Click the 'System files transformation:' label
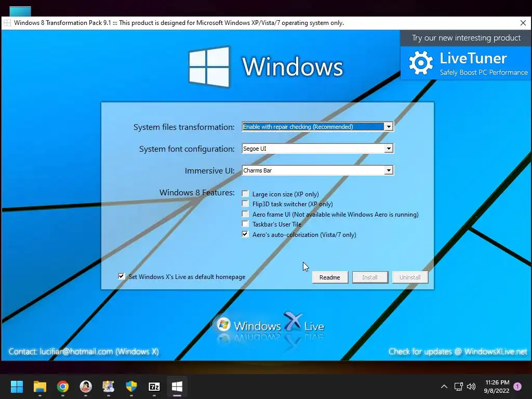Image resolution: width=532 pixels, height=399 pixels. (x=183, y=127)
